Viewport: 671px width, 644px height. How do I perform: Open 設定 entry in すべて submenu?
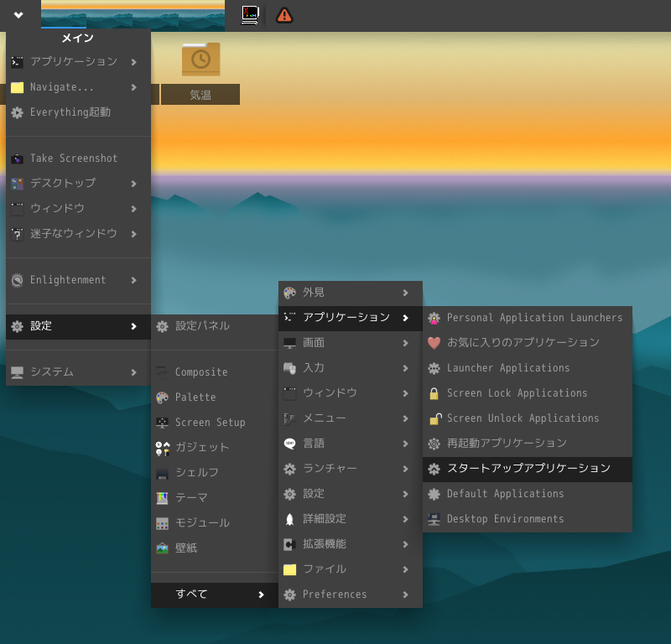[x=351, y=494]
